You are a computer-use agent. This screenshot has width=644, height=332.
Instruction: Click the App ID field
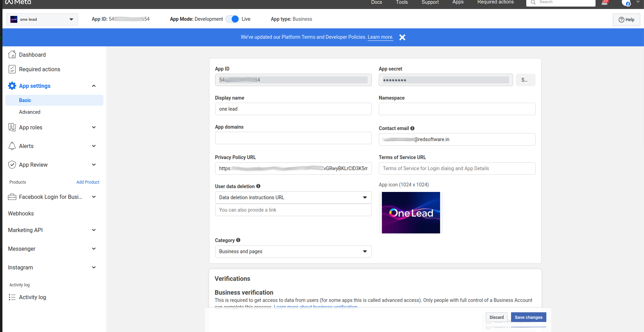(293, 80)
